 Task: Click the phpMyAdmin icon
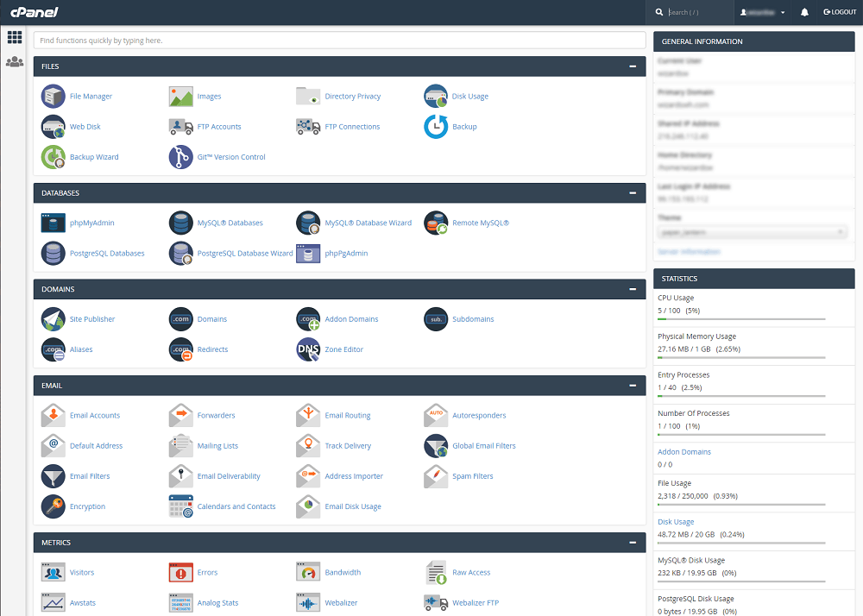tap(54, 223)
